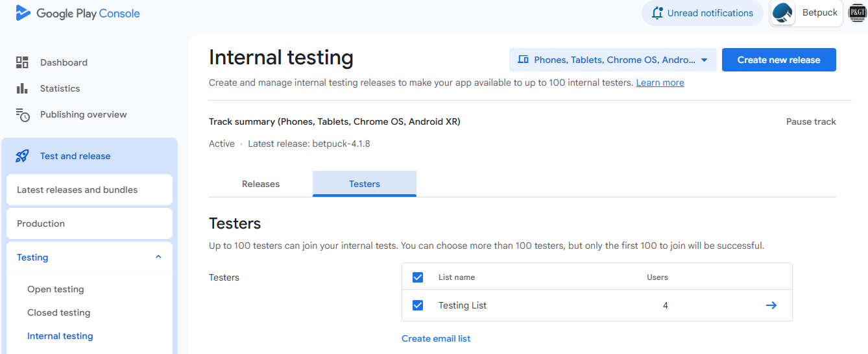Click the List name column header
Image resolution: width=868 pixels, height=354 pixels.
[457, 277]
